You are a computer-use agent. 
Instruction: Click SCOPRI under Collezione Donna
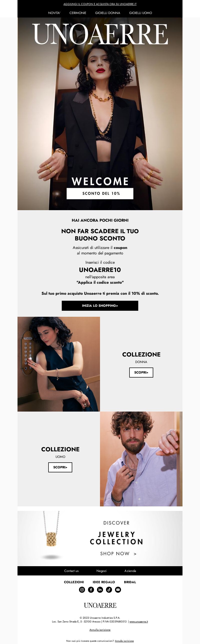pyautogui.click(x=141, y=373)
